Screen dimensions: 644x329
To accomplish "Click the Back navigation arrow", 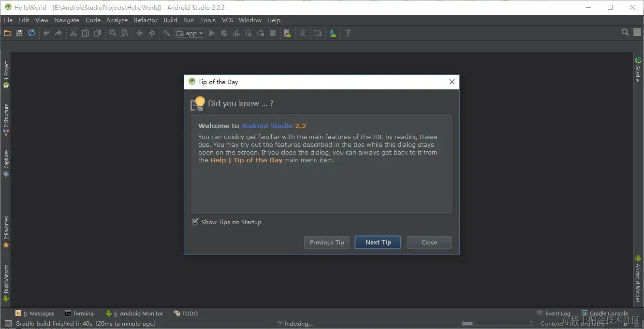I will [x=140, y=33].
